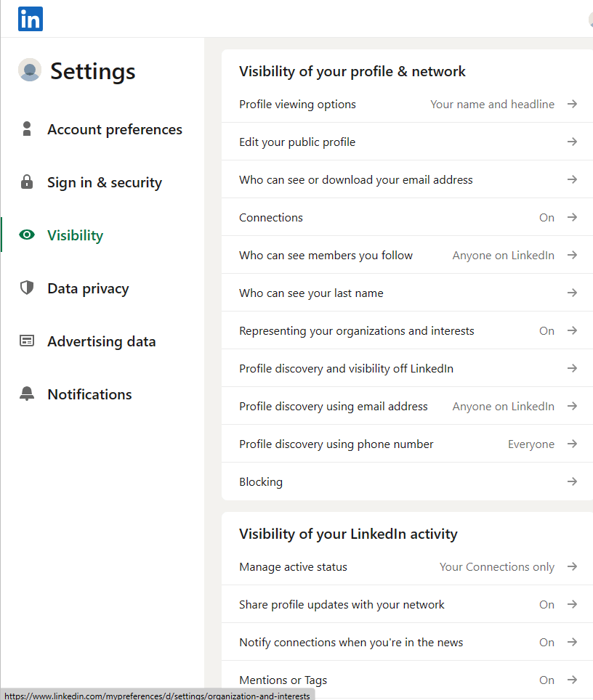Click arrow for Notify connections in news

click(x=572, y=642)
